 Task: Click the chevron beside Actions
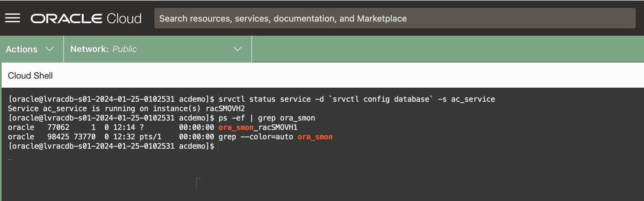[50, 49]
